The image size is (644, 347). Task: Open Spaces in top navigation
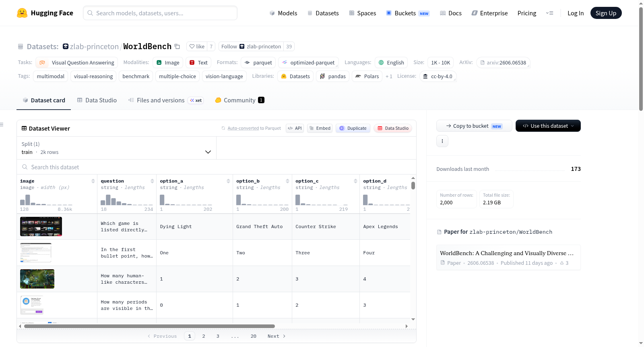point(362,13)
